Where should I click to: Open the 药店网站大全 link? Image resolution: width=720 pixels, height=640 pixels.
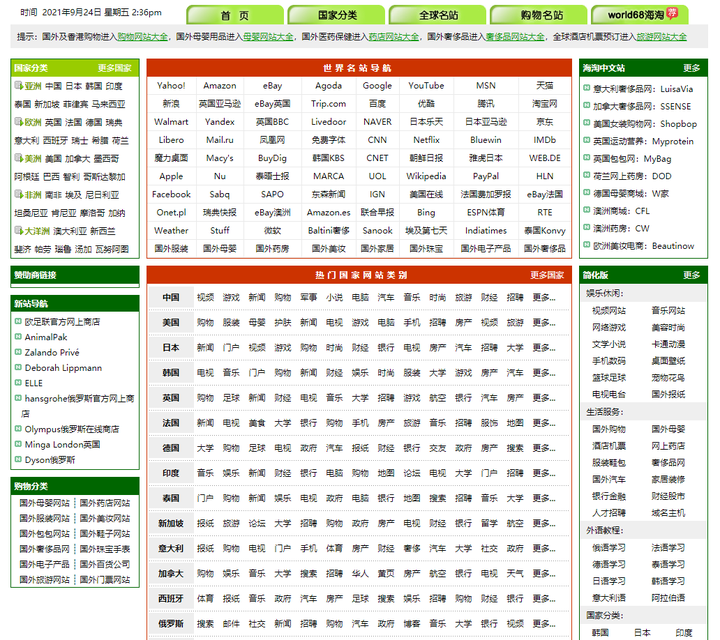[x=394, y=37]
